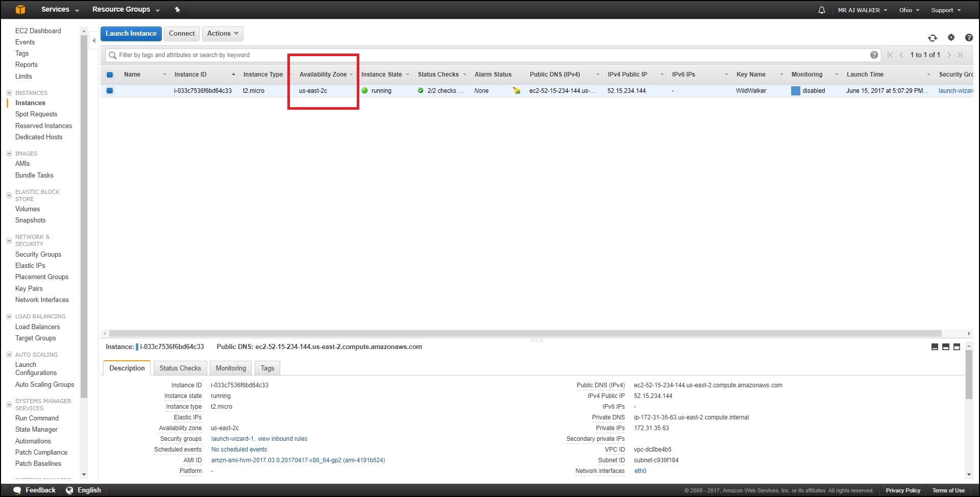Refresh the instances list
The height and width of the screenshot is (497, 980).
coord(933,38)
